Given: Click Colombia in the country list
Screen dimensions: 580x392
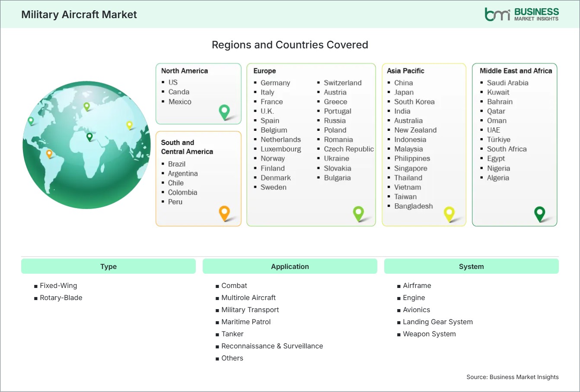Looking at the screenshot, I should pyautogui.click(x=182, y=193).
